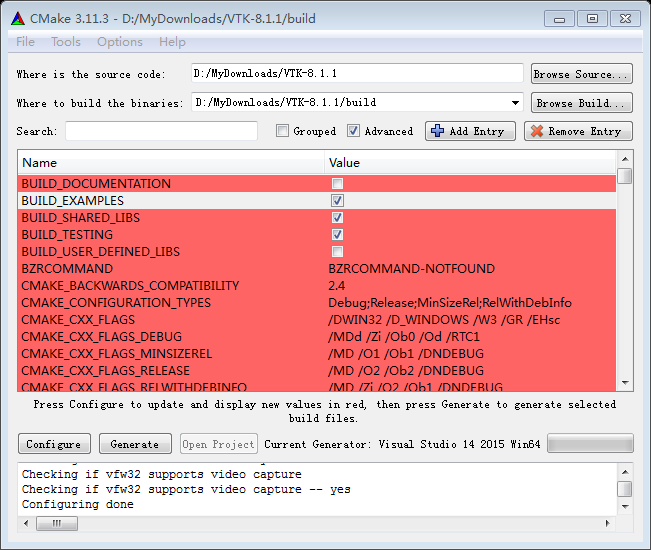651x550 pixels.
Task: Select the BUILD_TESTING name cell
Action: [67, 235]
